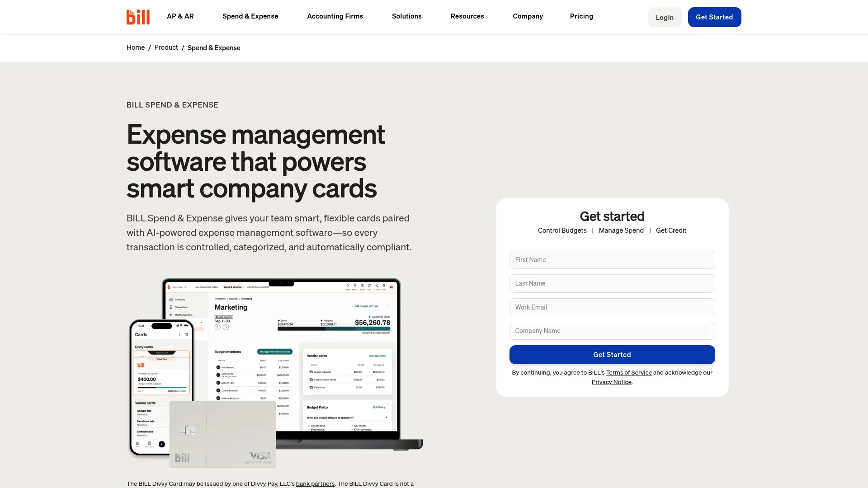Click the BILL Visa card image

pyautogui.click(x=222, y=434)
